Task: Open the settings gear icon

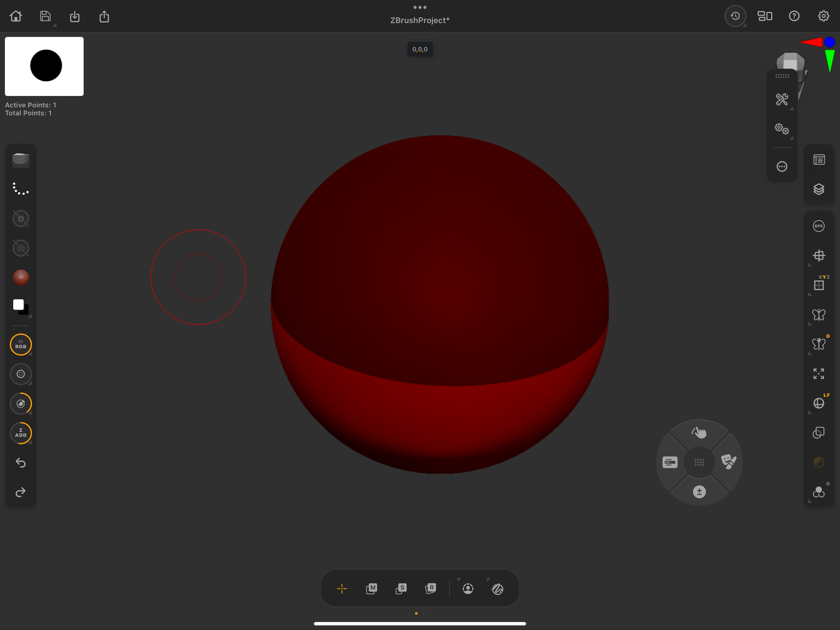Action: click(x=823, y=16)
